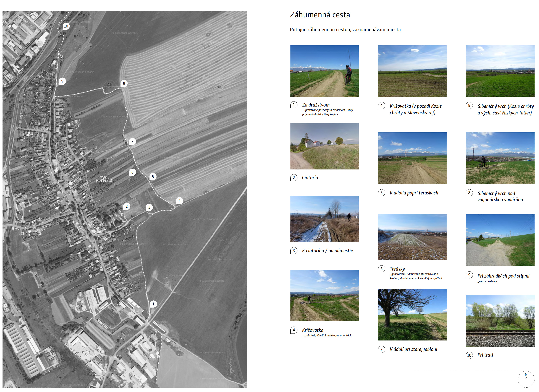Click the K údoliu popri teráskach caption
Screen dimensions: 539x392
(414, 193)
